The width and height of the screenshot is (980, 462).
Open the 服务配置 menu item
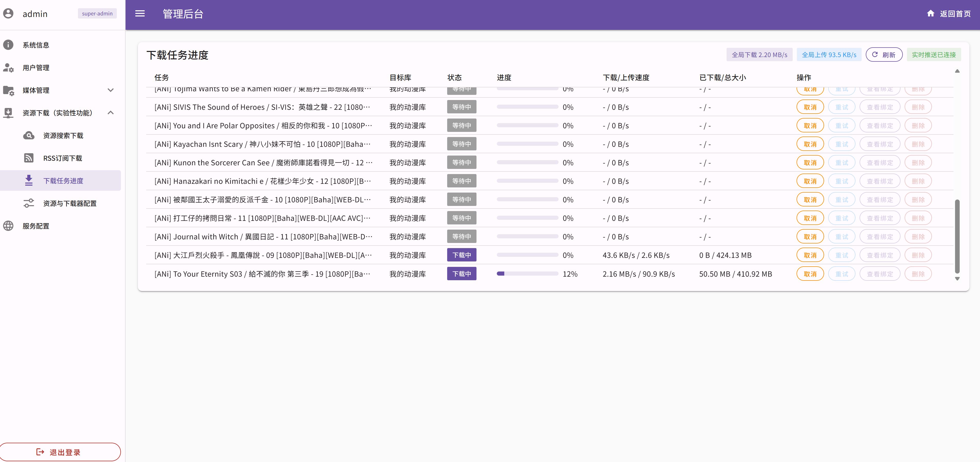coord(36,226)
